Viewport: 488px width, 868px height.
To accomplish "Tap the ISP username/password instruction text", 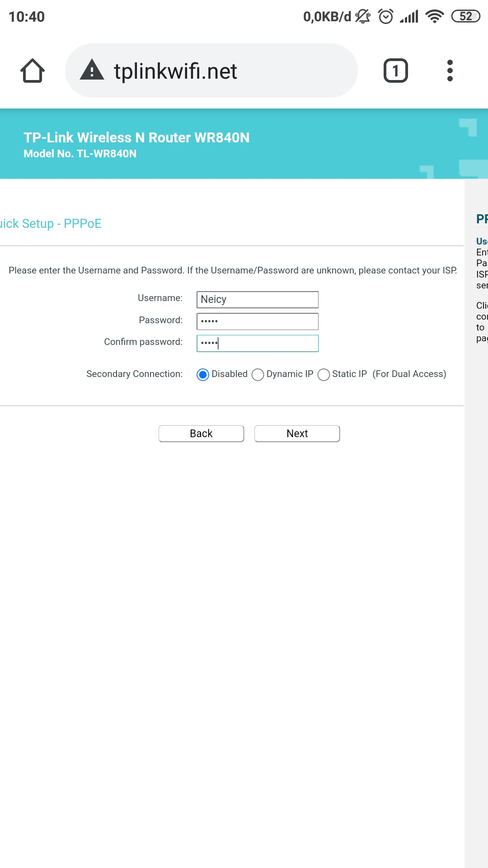I will [x=233, y=270].
